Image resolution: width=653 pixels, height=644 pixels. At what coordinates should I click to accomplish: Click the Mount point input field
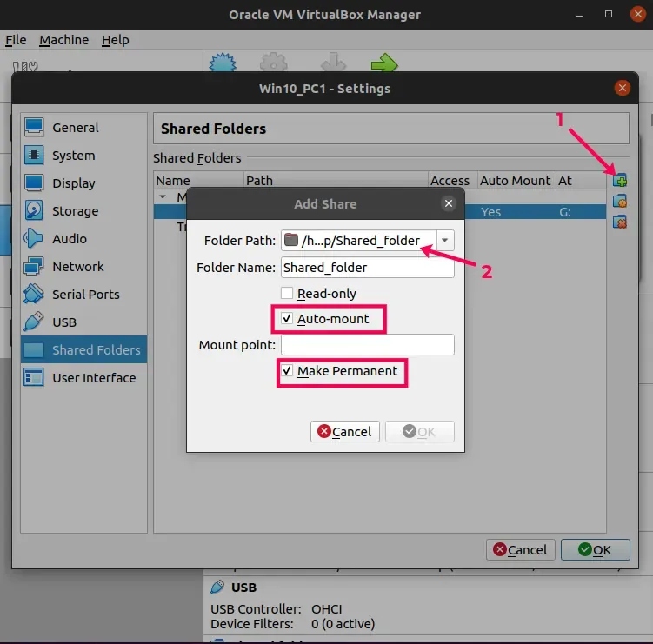point(367,345)
